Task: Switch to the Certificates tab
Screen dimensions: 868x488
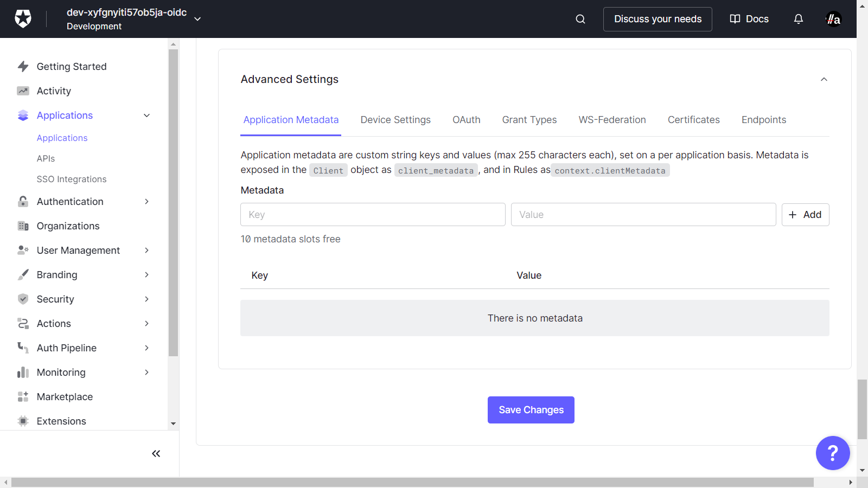Action: tap(693, 120)
